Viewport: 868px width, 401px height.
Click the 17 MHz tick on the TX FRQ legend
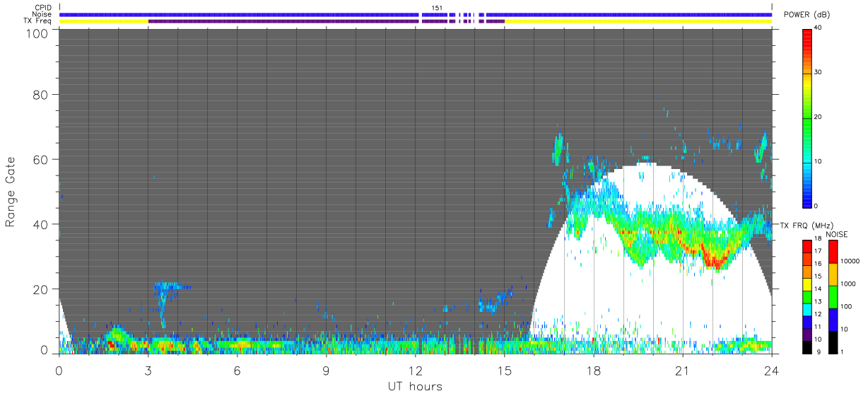817,251
